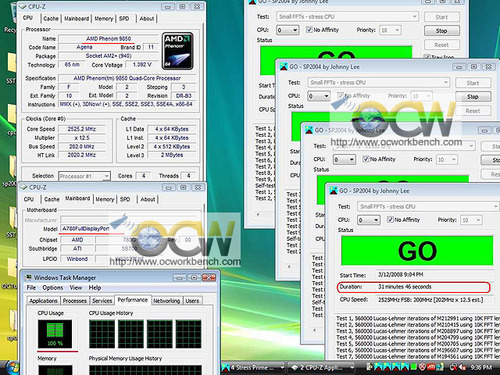Click Stop in SP2004 window with greyed No Affinity

coord(473,97)
